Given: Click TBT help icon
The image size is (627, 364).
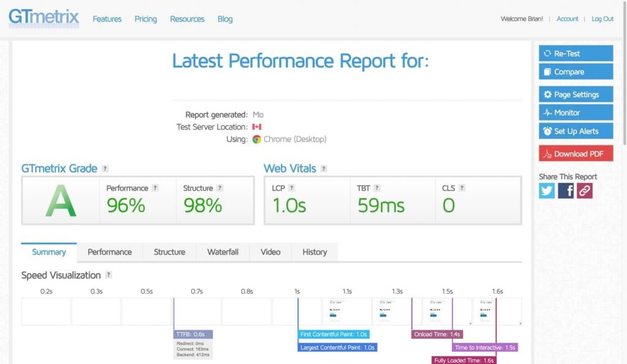Looking at the screenshot, I should [377, 188].
